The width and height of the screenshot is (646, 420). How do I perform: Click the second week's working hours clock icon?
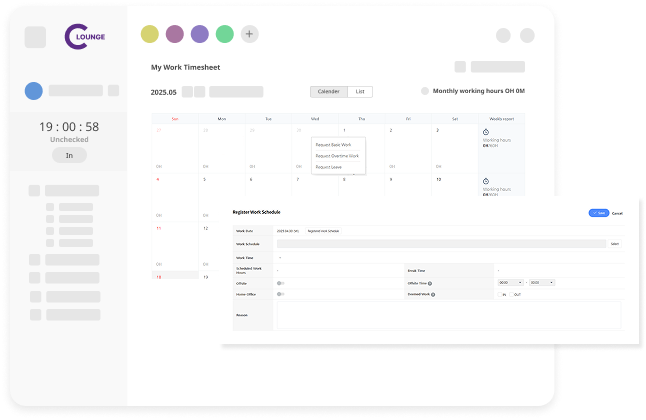click(x=486, y=181)
